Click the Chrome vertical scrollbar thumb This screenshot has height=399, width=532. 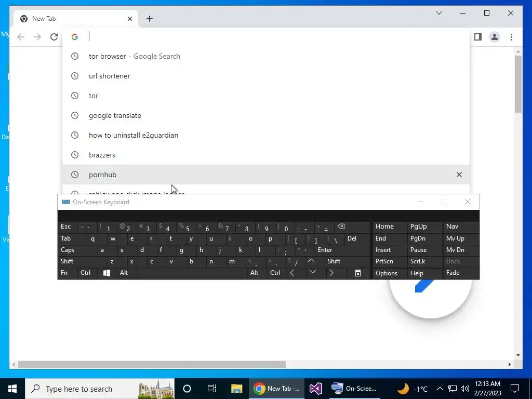tap(518, 84)
